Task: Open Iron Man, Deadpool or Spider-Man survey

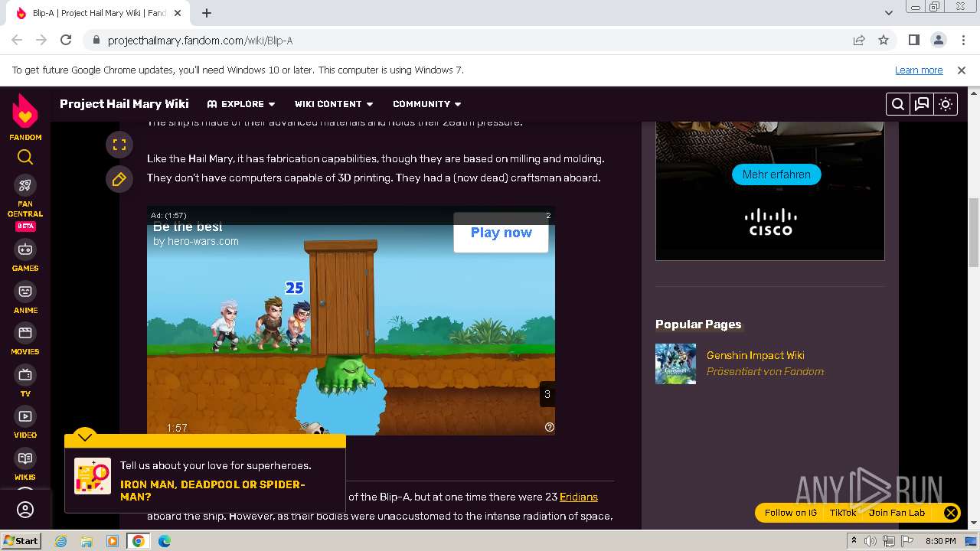Action: point(213,491)
